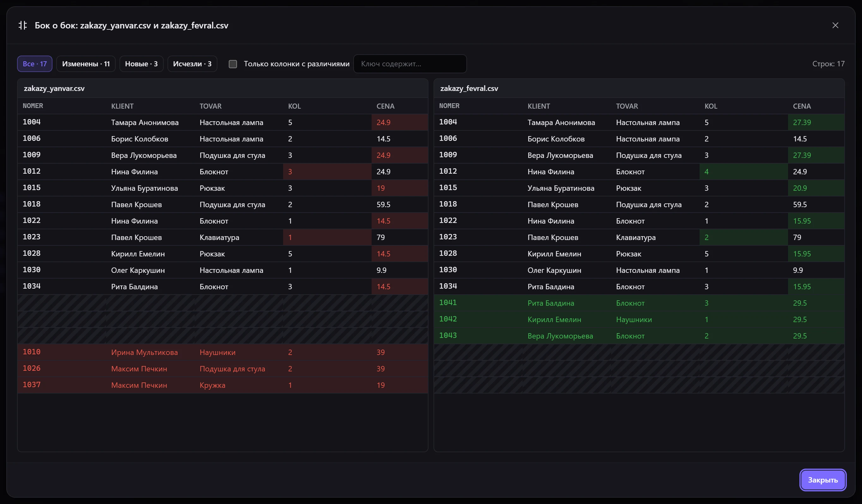862x504 pixels.
Task: Select new order number 1041
Action: (448, 303)
